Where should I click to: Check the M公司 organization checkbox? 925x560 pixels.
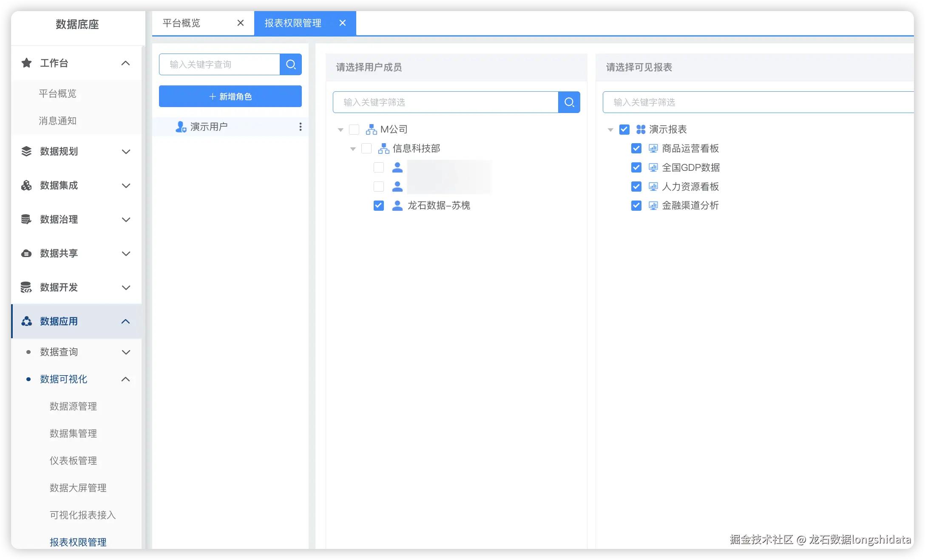pos(354,129)
